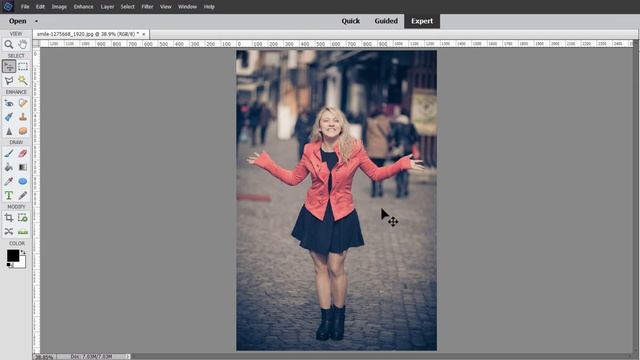640x360 pixels.
Task: Open the Edit menu
Action: (x=40, y=7)
